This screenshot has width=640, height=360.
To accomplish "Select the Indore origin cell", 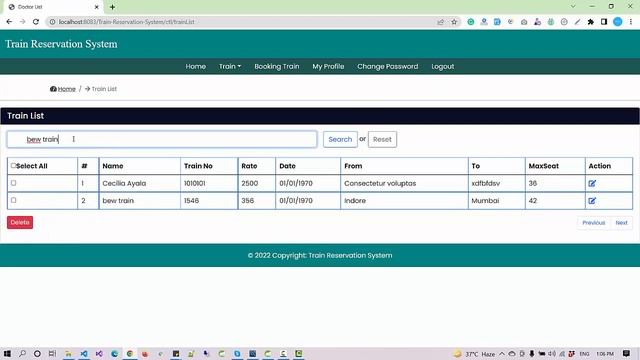I will pyautogui.click(x=404, y=201).
